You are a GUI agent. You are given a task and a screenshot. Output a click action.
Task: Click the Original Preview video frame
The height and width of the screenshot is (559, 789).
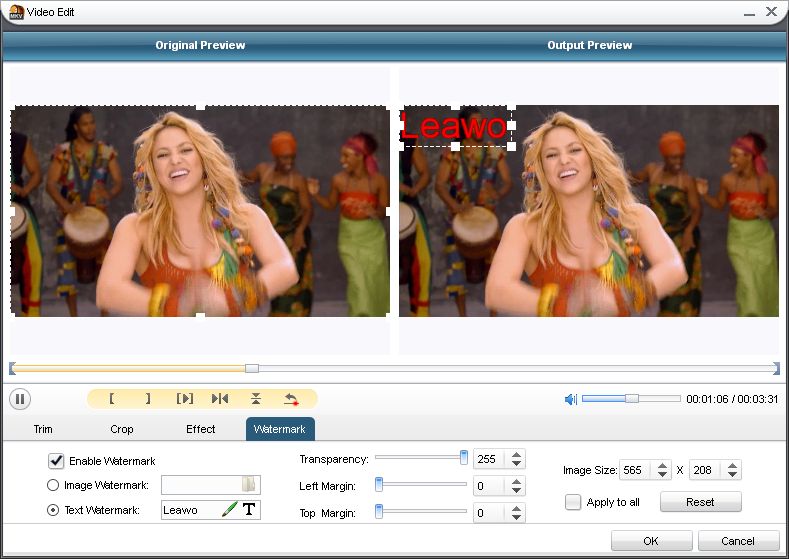(x=200, y=211)
